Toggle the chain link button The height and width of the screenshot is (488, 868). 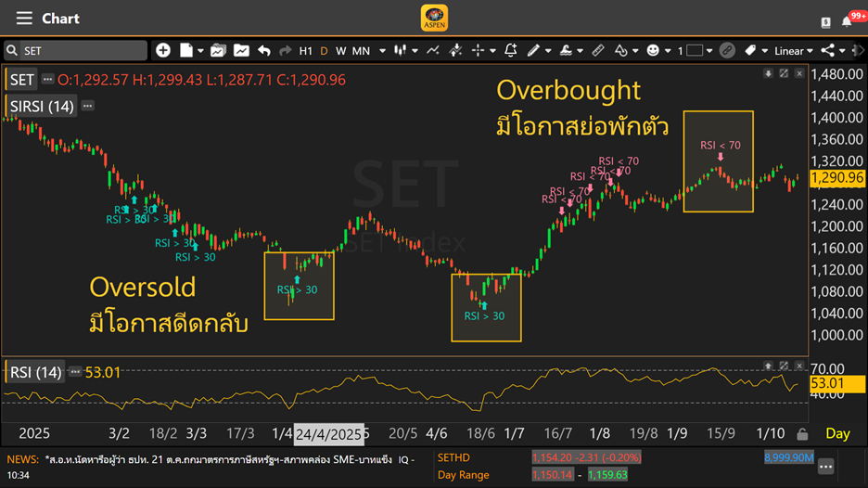click(727, 51)
